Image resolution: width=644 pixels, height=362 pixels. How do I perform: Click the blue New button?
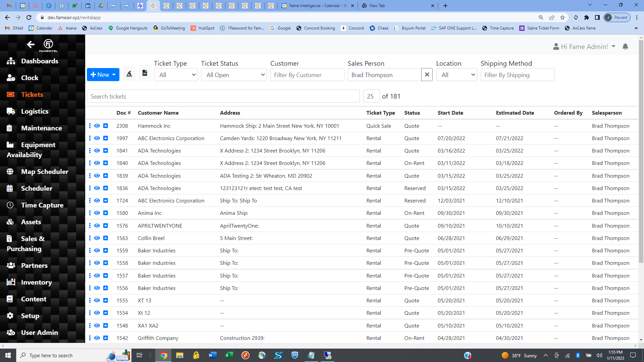point(103,75)
